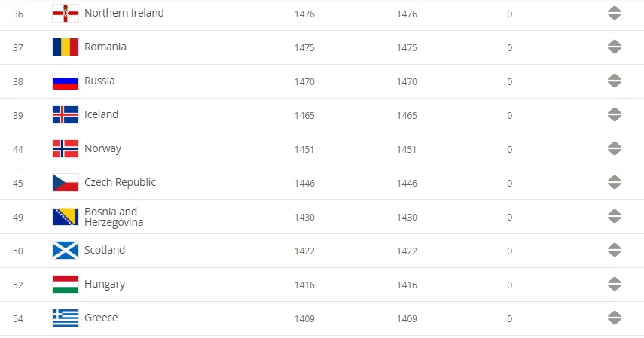Click the Northern Ireland flag icon
644x338 pixels.
pos(66,14)
